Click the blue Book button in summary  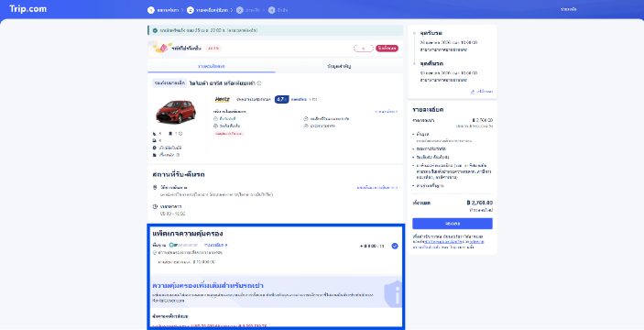(x=453, y=224)
